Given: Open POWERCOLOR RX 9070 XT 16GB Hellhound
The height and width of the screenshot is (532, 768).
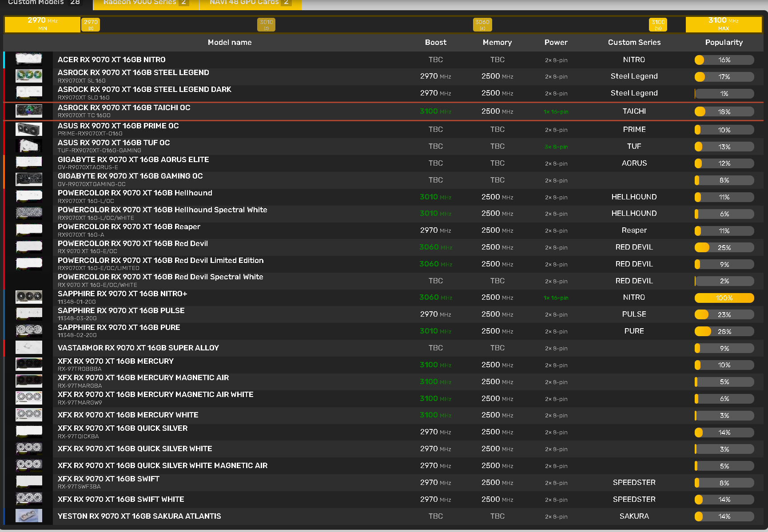Looking at the screenshot, I should click(x=135, y=193).
